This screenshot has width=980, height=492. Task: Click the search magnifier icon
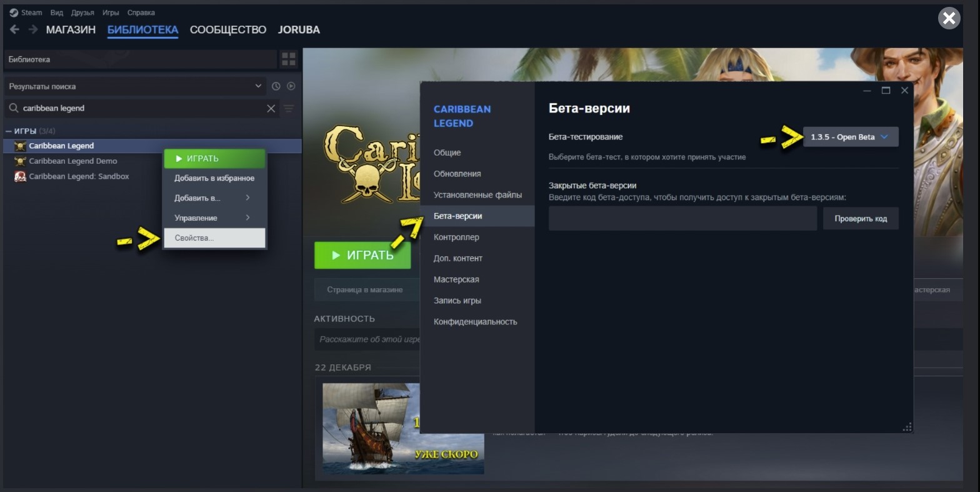14,108
